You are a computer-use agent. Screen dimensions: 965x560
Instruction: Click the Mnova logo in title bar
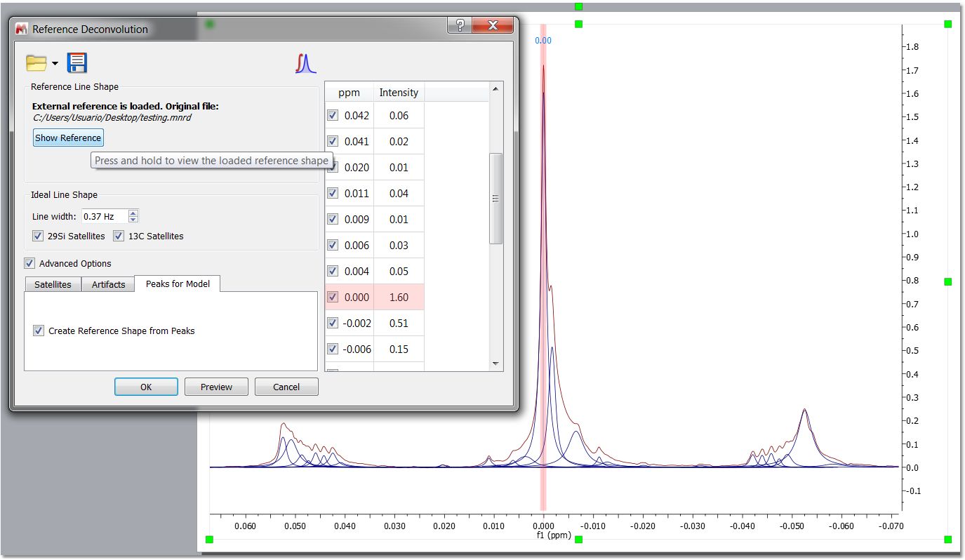pyautogui.click(x=21, y=29)
